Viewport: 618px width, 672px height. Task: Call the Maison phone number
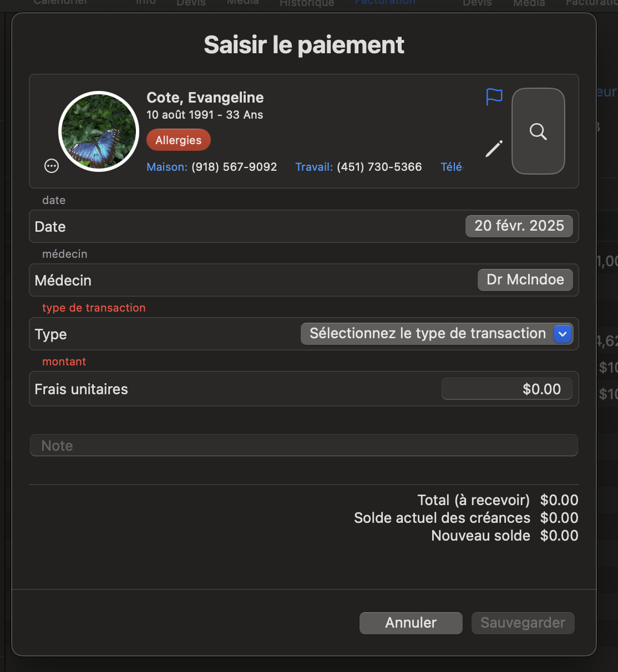[x=212, y=167]
